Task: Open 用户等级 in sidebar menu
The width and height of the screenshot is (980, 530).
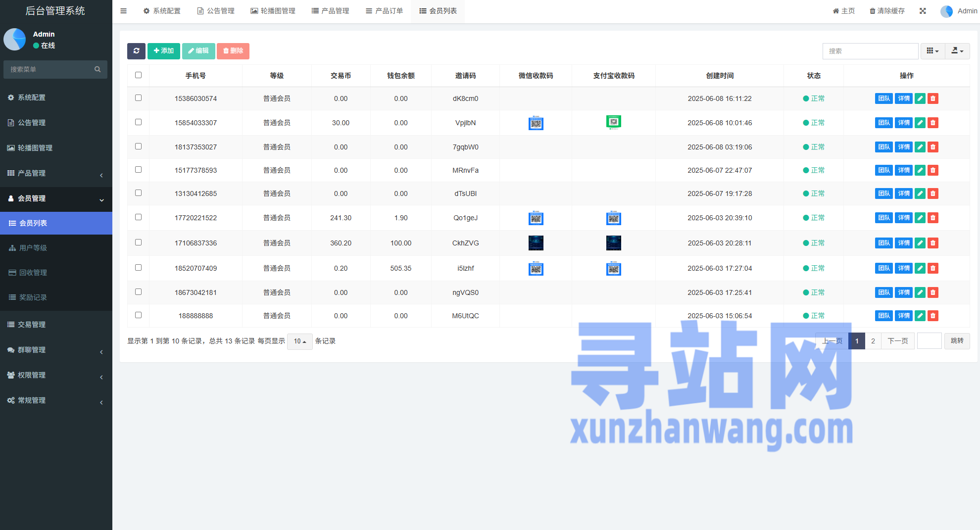Action: [33, 248]
